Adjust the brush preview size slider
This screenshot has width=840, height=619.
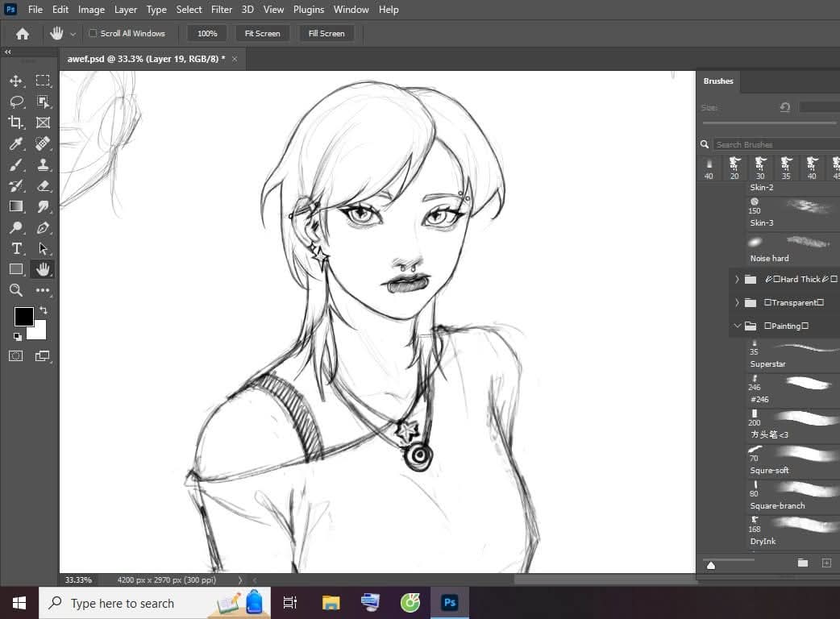[711, 566]
